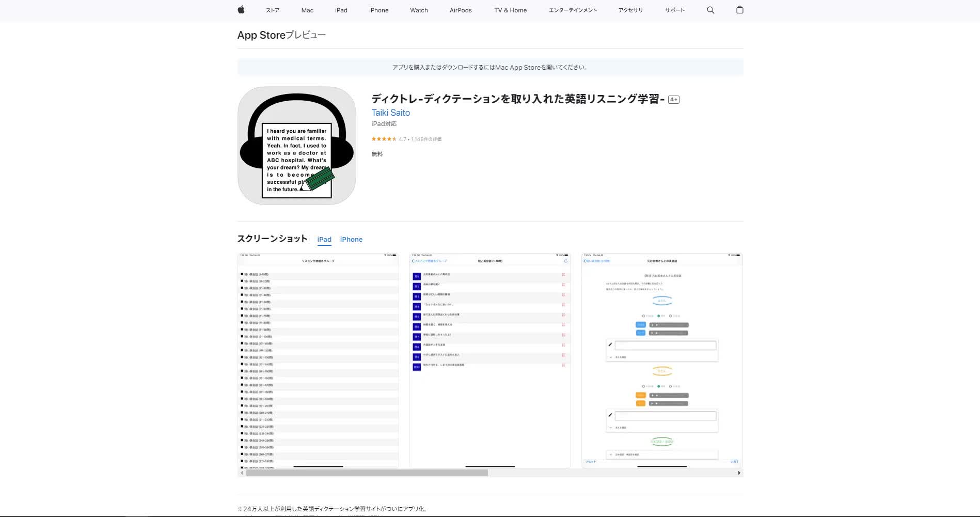This screenshot has height=517, width=980.
Task: Open the iPad menu item
Action: click(x=341, y=10)
